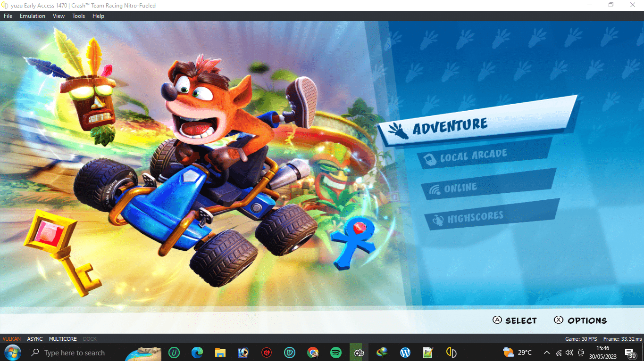Toggle the DOCK mode status button
Screen dimensions: 644x361
click(x=90, y=339)
